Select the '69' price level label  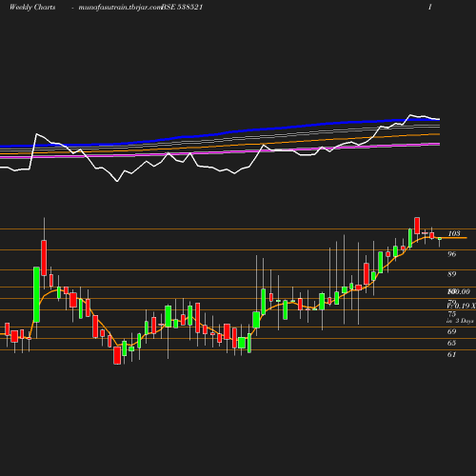452,331
